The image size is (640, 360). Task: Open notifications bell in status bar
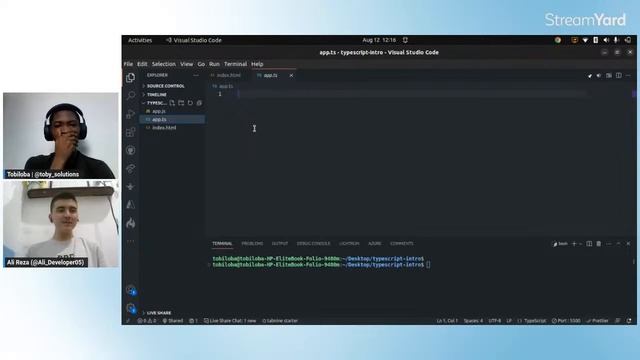pyautogui.click(x=629, y=321)
